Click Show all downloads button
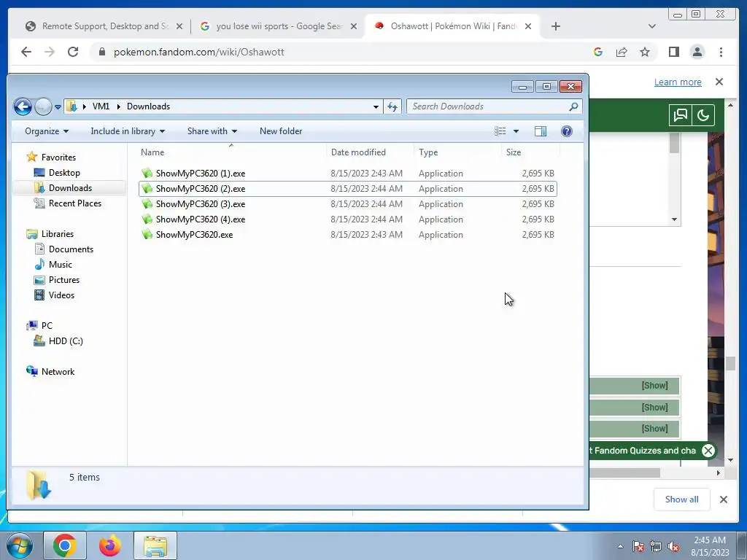The image size is (747, 560). click(682, 499)
